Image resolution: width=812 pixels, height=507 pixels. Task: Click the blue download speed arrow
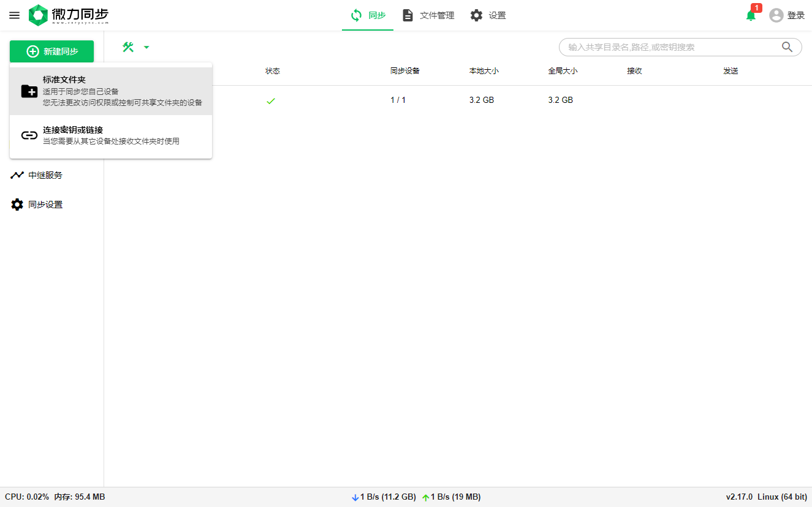coord(355,498)
